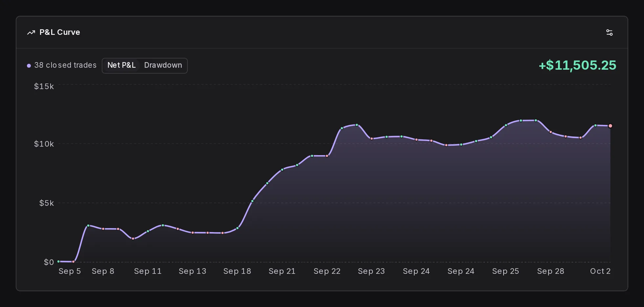This screenshot has height=307, width=644.
Task: Click the 38 closed trades label
Action: tap(65, 65)
